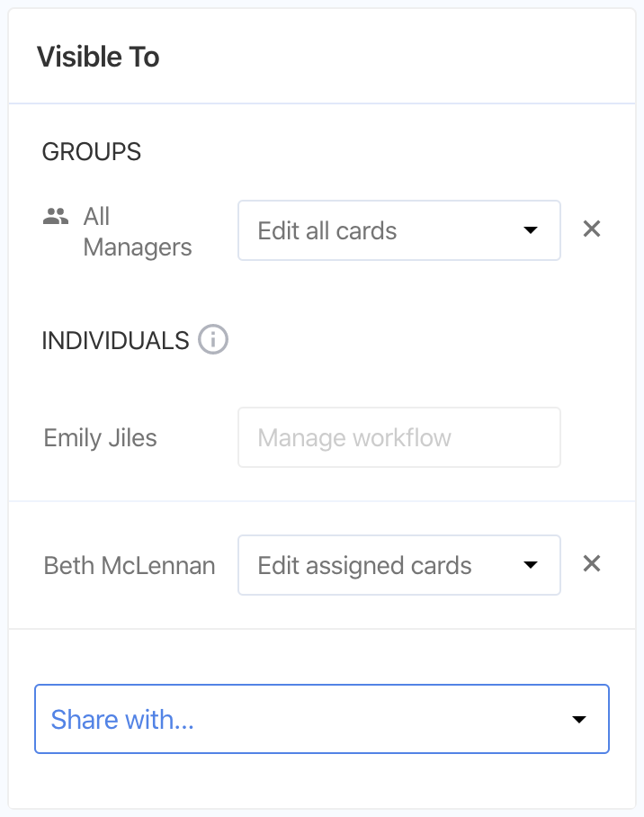Open Beth McLennan's Edit assigned cards dropdown

coord(398,565)
